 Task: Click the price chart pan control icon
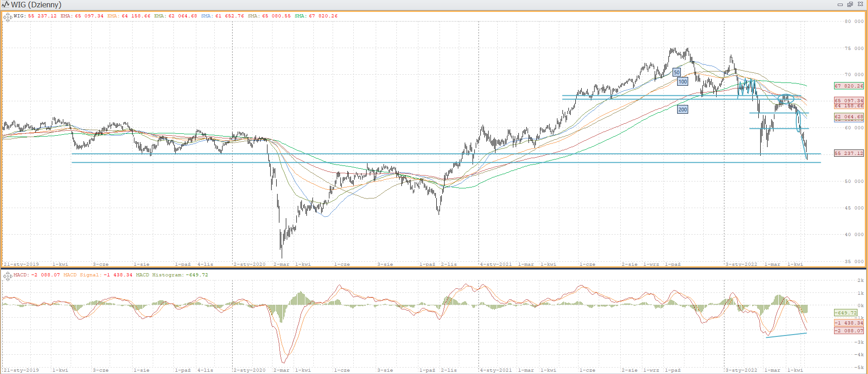(7, 17)
